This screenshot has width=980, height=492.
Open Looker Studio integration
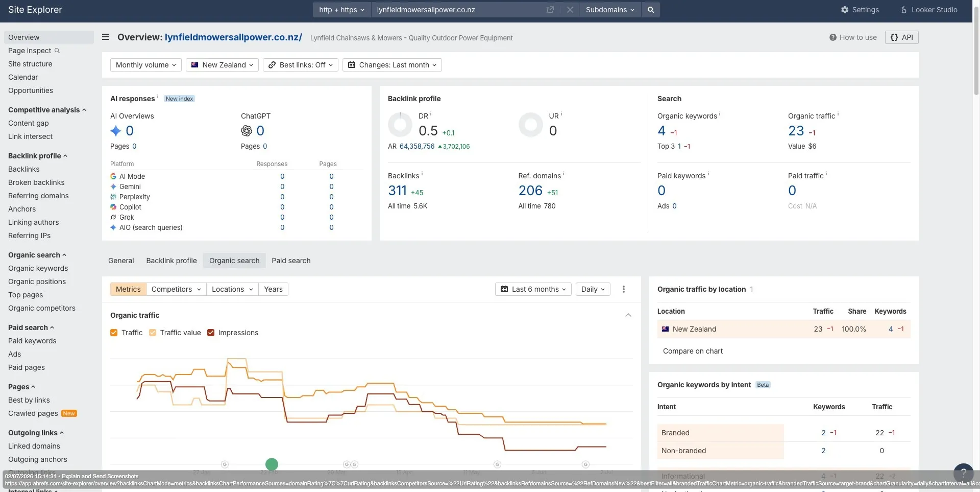pyautogui.click(x=929, y=10)
